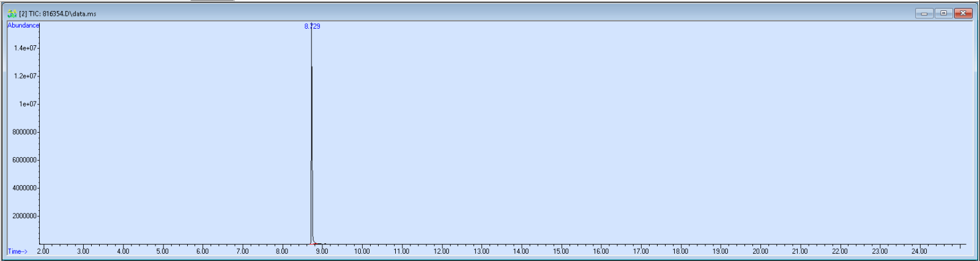Click the 16.00 tick on the time axis

tap(601, 251)
